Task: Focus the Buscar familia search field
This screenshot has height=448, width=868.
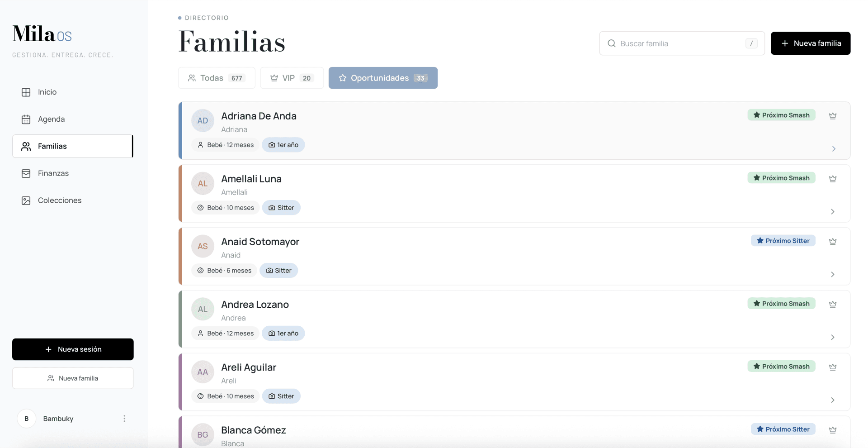Action: point(682,43)
